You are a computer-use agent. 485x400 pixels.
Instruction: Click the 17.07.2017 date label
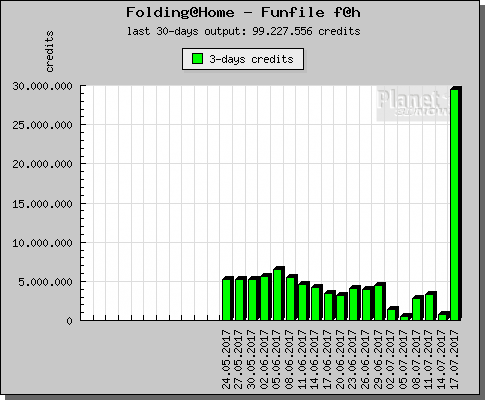(x=454, y=359)
